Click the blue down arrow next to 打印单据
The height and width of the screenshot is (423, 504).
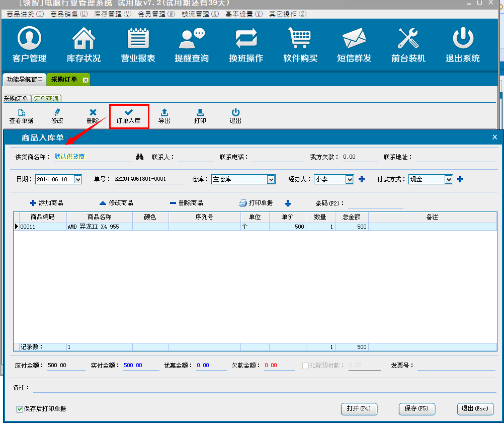point(288,203)
